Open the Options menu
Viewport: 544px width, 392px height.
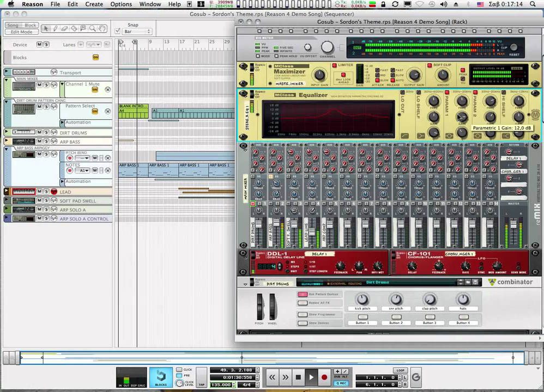pyautogui.click(x=121, y=4)
